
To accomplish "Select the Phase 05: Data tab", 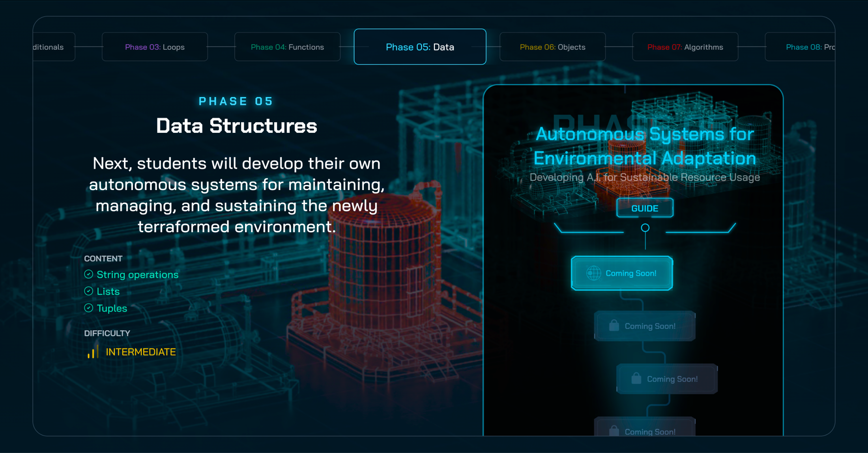I will 420,47.
